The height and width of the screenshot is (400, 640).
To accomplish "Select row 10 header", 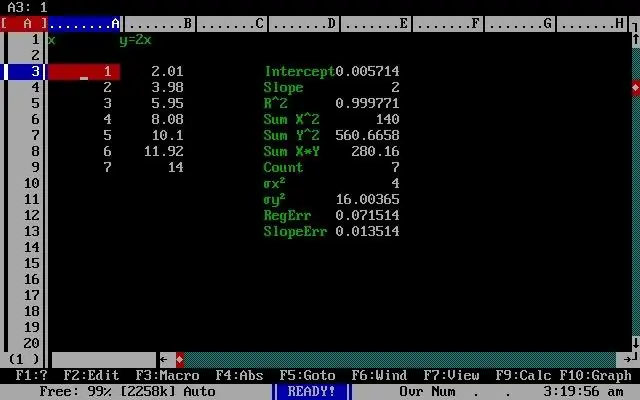I will click(x=24, y=183).
